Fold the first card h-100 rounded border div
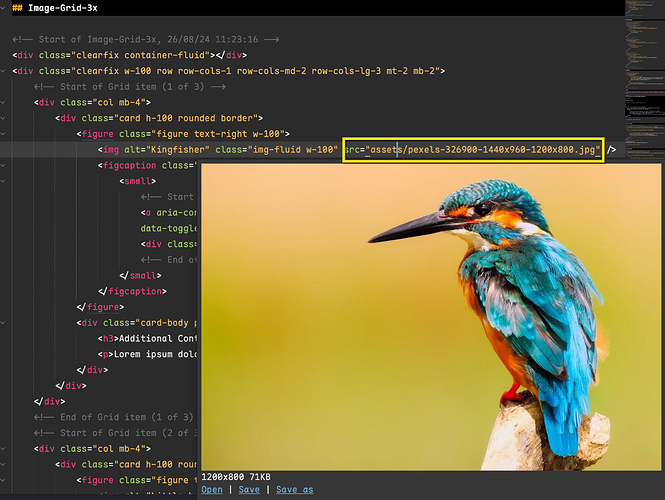This screenshot has height=500, width=665. click(6, 118)
